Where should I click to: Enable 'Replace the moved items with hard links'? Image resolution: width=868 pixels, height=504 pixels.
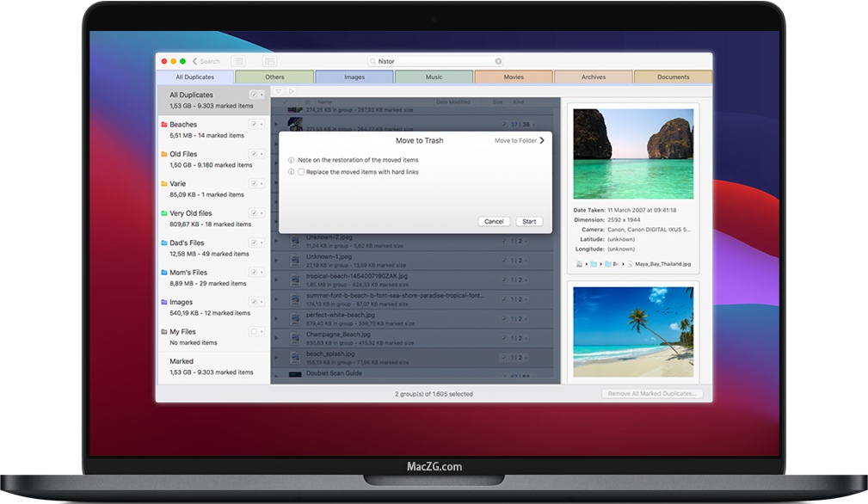(x=300, y=172)
